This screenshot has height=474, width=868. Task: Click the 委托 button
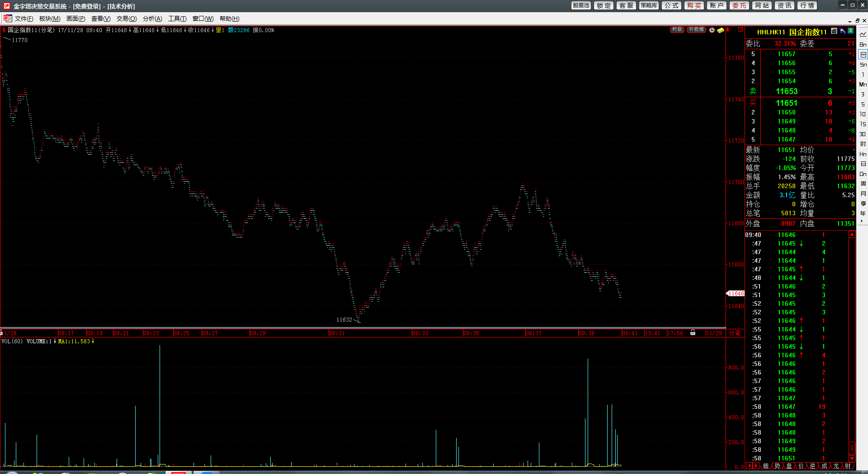pos(739,5)
